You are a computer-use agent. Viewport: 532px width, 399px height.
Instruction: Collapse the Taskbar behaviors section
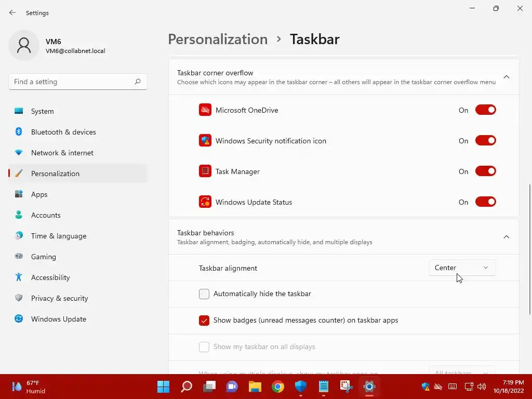click(x=506, y=237)
